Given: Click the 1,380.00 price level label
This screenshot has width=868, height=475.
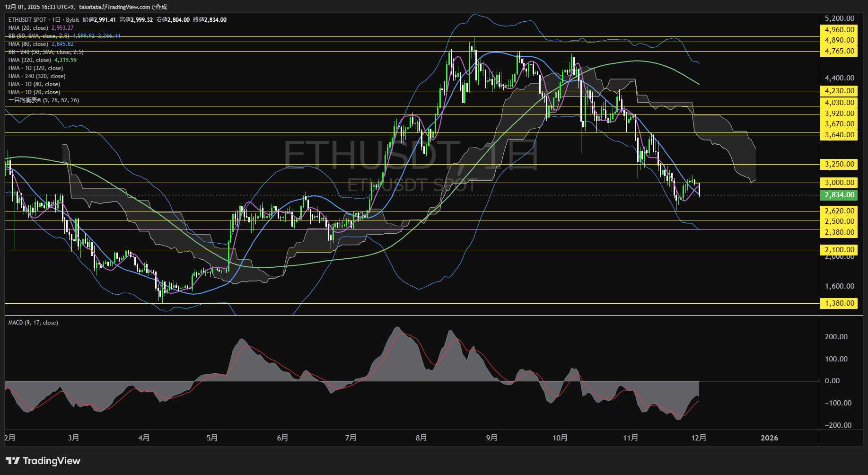Looking at the screenshot, I should click(839, 303).
